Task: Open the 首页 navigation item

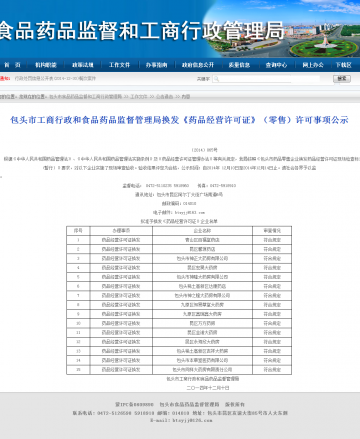Action: [12, 65]
